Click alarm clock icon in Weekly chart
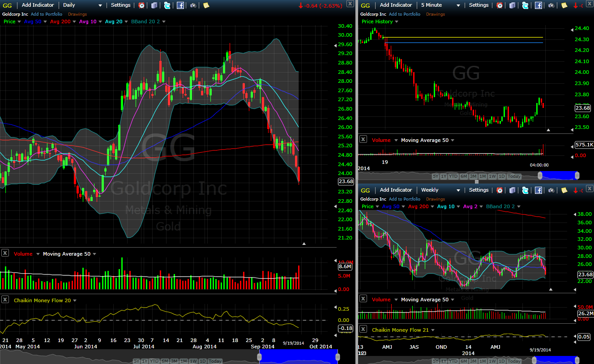This screenshot has width=594, height=364. point(500,190)
